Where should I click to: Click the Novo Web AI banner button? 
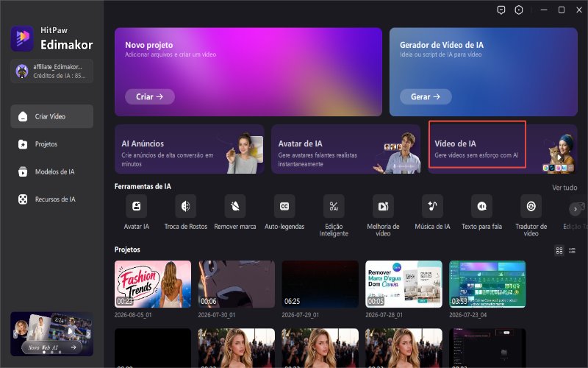[51, 347]
